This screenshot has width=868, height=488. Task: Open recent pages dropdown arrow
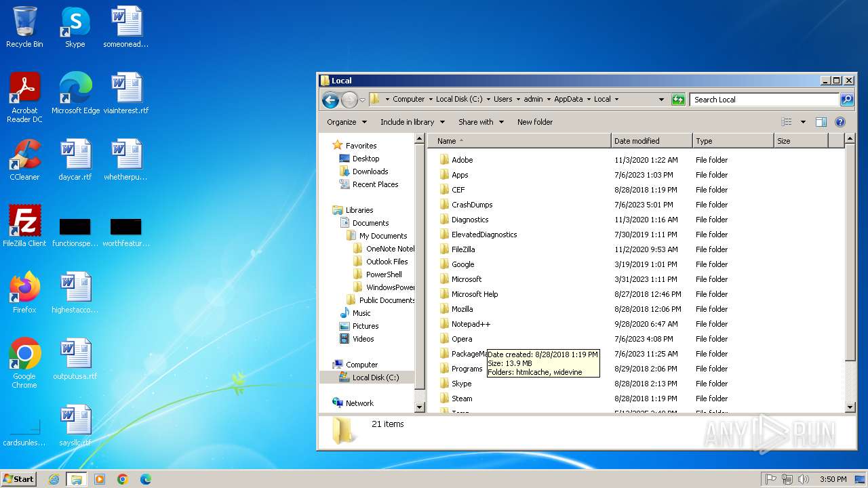362,100
